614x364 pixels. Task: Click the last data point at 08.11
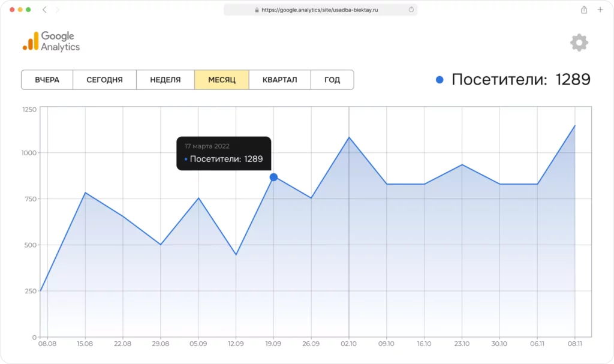575,125
